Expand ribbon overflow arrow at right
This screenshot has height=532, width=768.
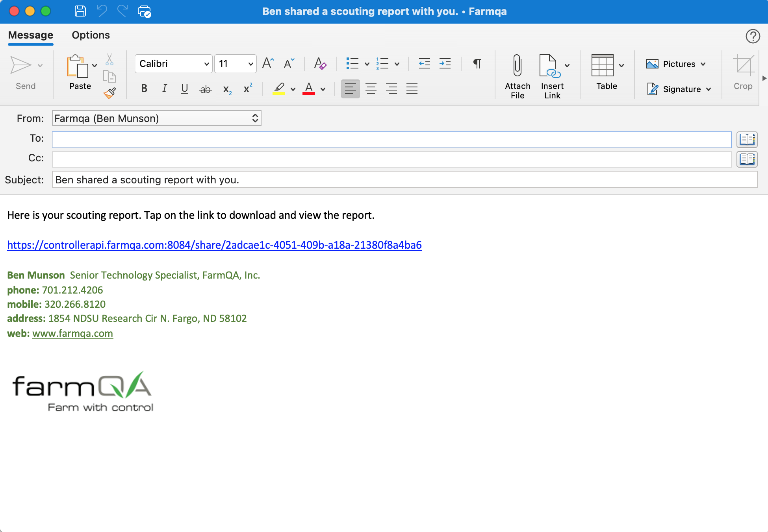(x=764, y=78)
